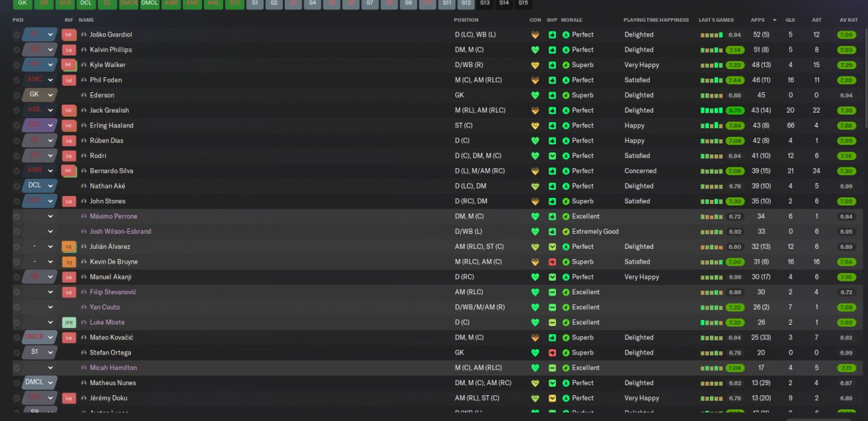Click the Int status icon for Phil Foden
Image resolution: width=868 pixels, height=421 pixels.
point(68,80)
